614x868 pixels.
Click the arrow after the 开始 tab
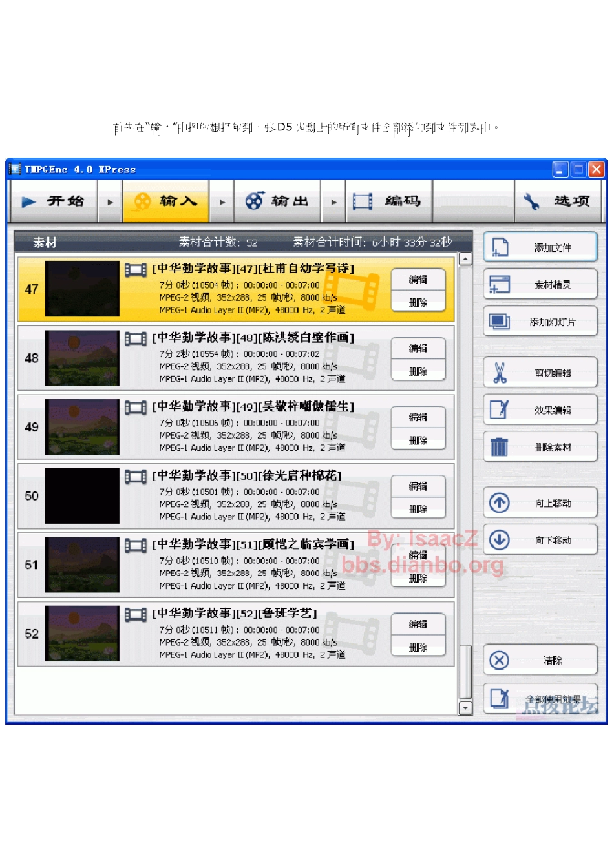click(110, 201)
